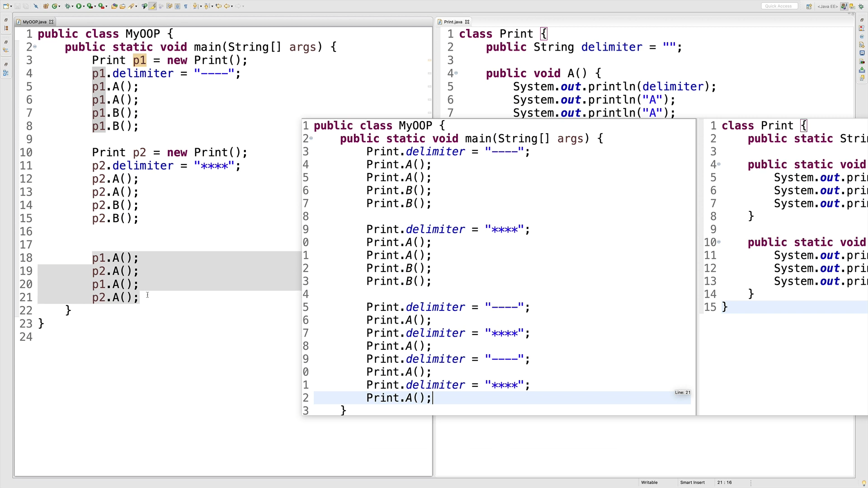Toggle Show Whitespace Characters pilcrow icon
Viewport: 868px width, 488px height.
185,6
